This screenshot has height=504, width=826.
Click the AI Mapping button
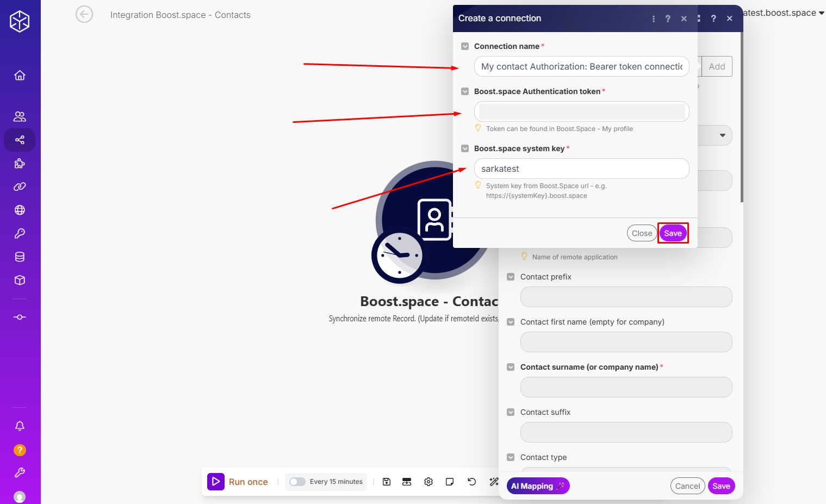coord(538,486)
